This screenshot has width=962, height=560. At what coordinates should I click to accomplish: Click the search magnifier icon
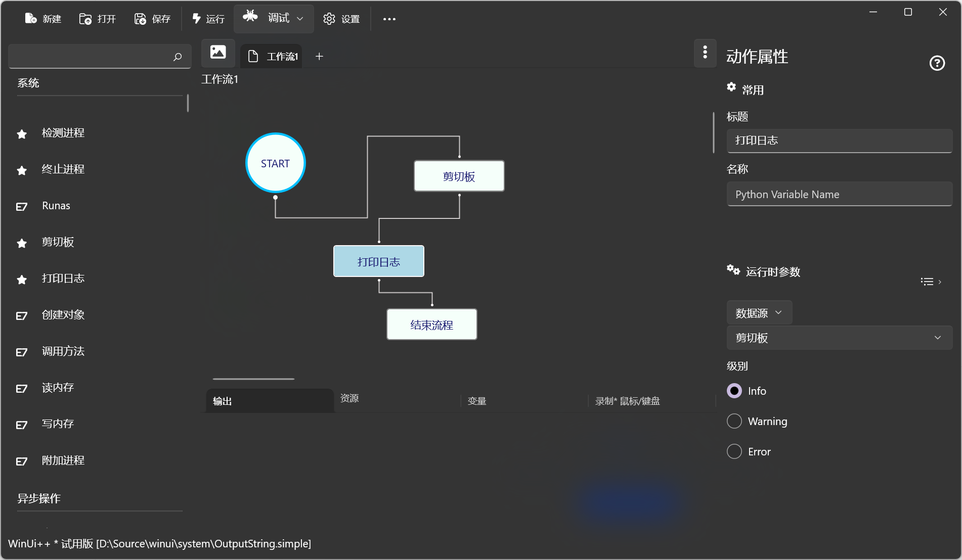[178, 57]
